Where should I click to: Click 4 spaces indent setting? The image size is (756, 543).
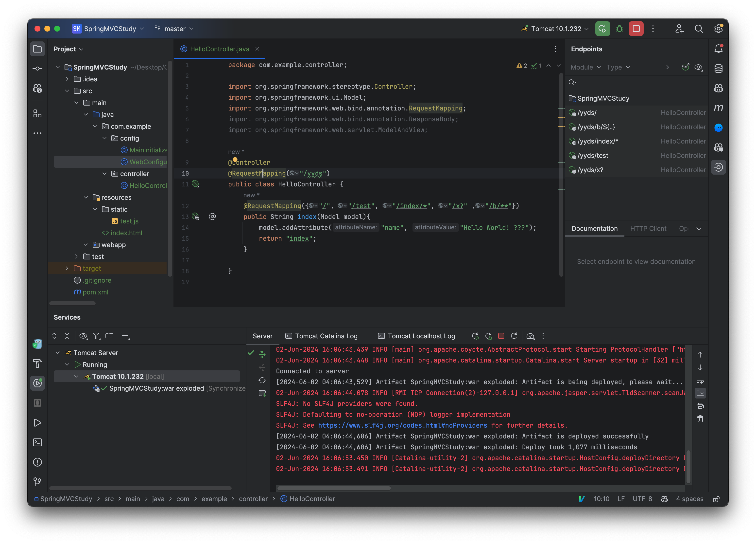click(x=689, y=499)
